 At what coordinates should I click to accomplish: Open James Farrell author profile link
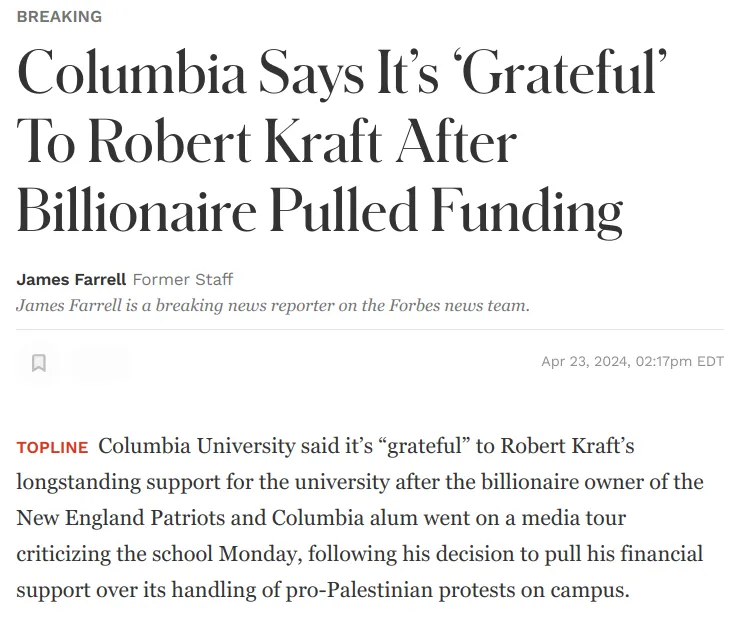[71, 279]
